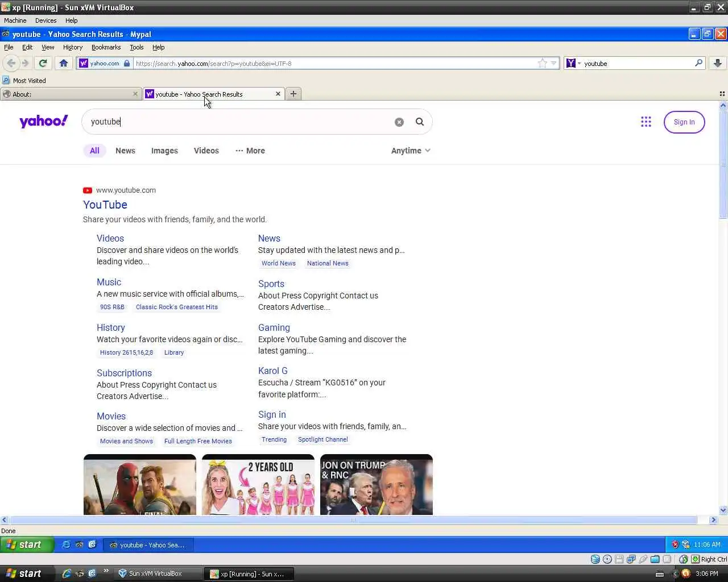Viewport: 728px width, 582px height.
Task: Open the Karol G link
Action: click(273, 371)
